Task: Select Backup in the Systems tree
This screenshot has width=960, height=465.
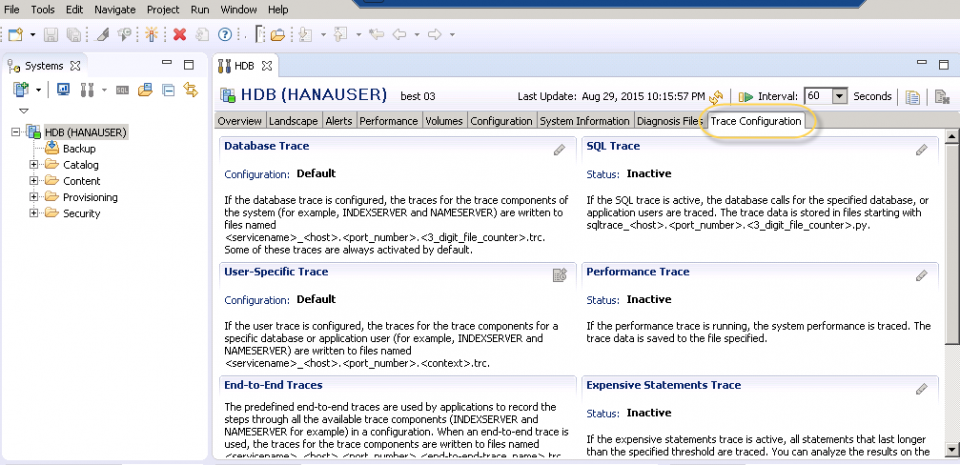Action: [x=79, y=149]
